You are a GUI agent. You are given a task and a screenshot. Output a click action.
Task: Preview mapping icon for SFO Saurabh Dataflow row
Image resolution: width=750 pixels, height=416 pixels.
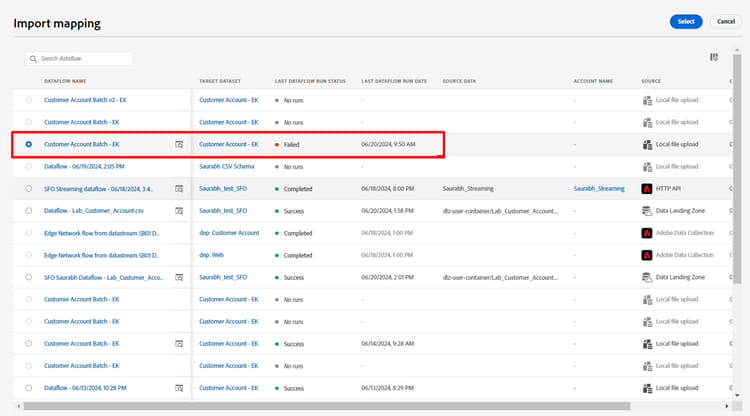coord(179,277)
